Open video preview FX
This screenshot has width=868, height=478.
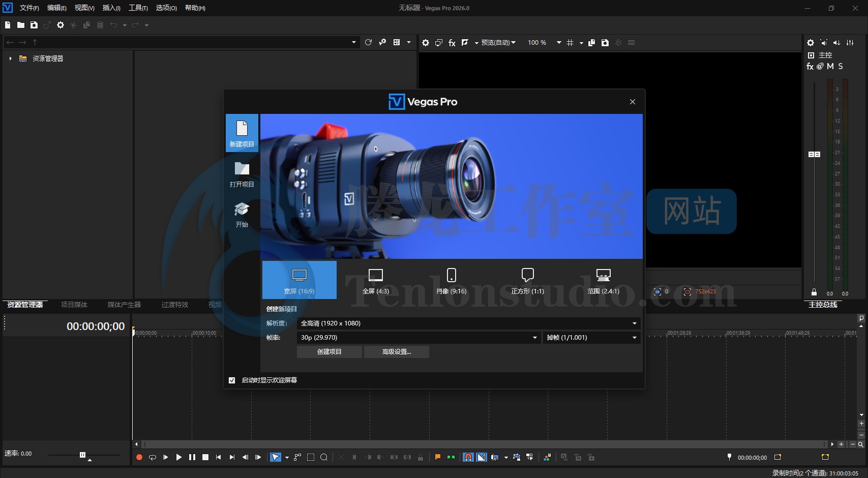tap(452, 43)
